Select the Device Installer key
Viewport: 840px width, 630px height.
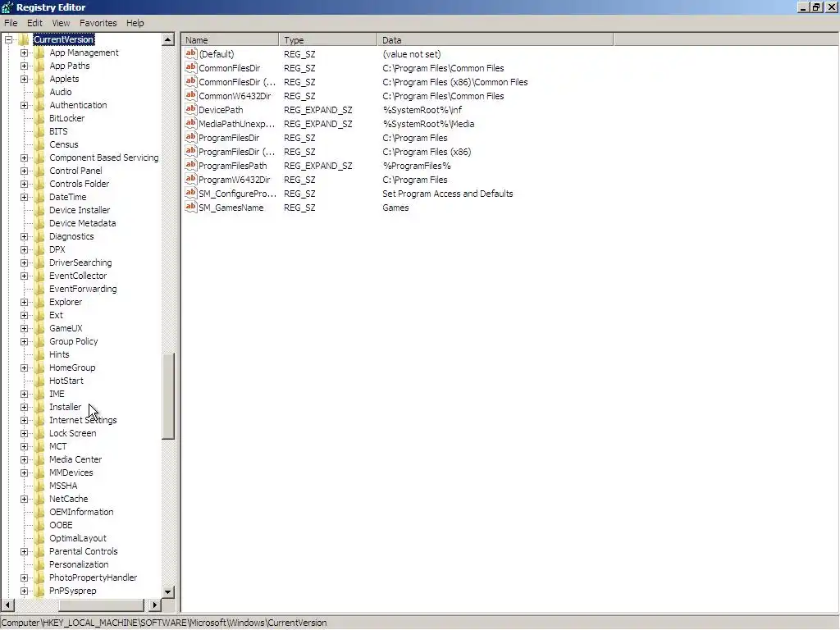pyautogui.click(x=80, y=210)
